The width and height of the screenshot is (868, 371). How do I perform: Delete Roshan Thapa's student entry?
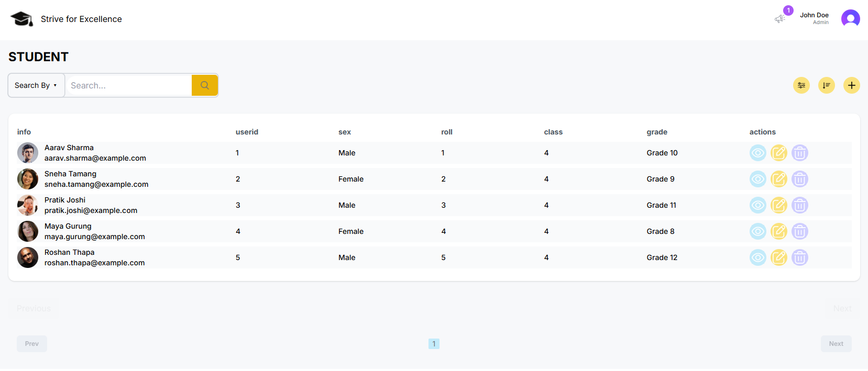pyautogui.click(x=799, y=257)
